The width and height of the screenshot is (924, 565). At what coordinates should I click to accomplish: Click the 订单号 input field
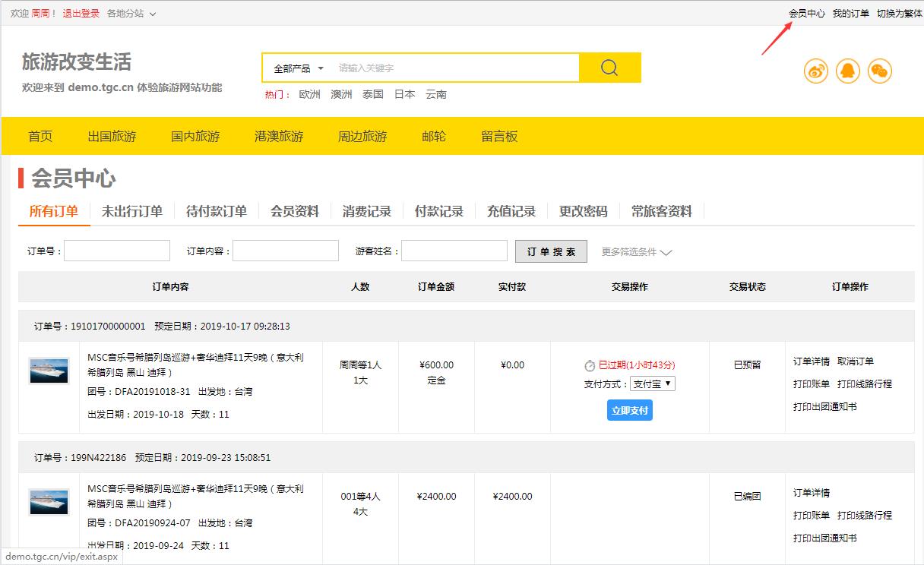[x=117, y=251]
